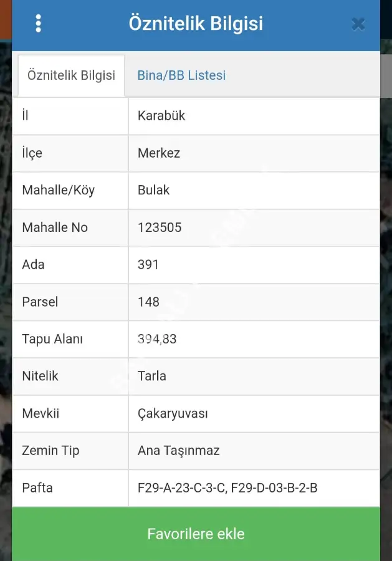Close the Öznitelik Bilgisi panel

click(x=358, y=24)
